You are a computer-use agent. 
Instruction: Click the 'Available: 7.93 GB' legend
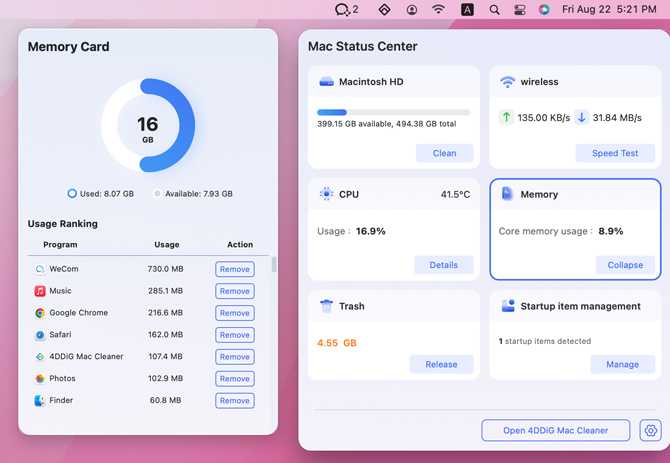pyautogui.click(x=193, y=193)
